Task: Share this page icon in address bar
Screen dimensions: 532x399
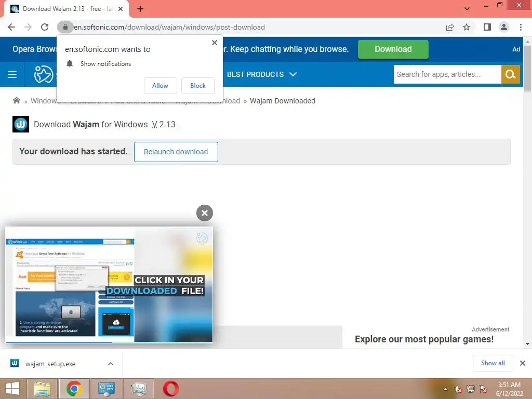Action: pos(450,27)
